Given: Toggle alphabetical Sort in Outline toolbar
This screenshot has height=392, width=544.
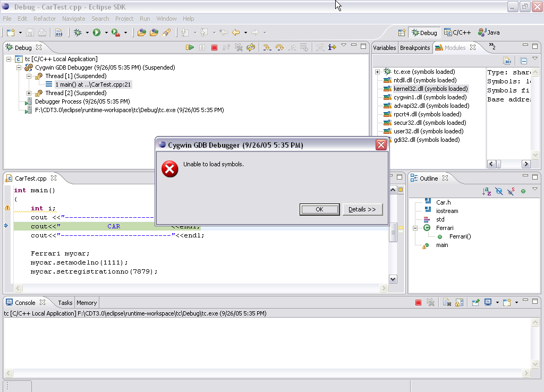Looking at the screenshot, I should pyautogui.click(x=487, y=191).
